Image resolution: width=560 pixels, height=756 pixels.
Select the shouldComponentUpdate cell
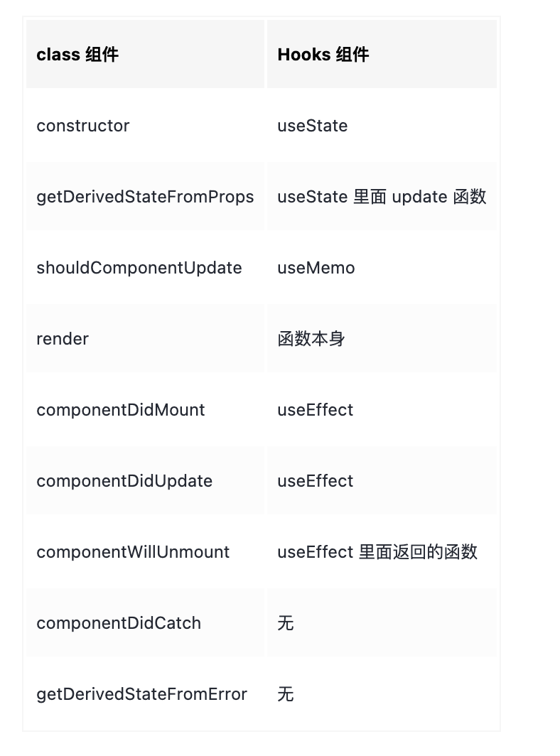[139, 268]
